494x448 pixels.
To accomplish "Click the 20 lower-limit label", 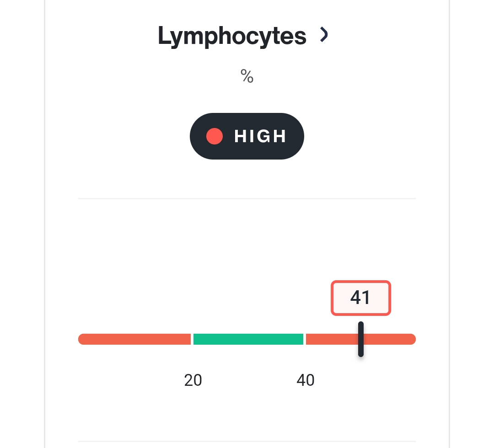I will tap(193, 380).
